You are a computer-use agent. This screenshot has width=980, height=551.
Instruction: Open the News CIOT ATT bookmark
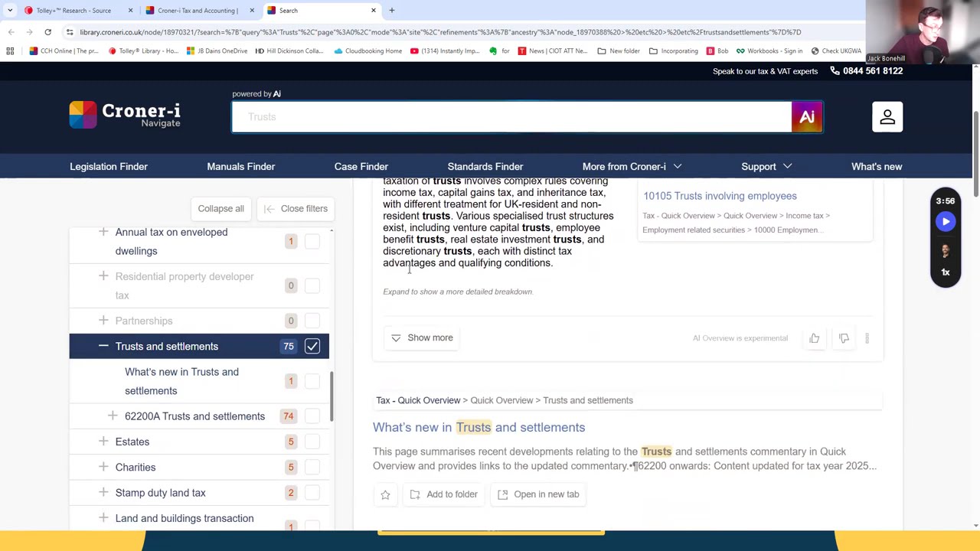pyautogui.click(x=553, y=51)
